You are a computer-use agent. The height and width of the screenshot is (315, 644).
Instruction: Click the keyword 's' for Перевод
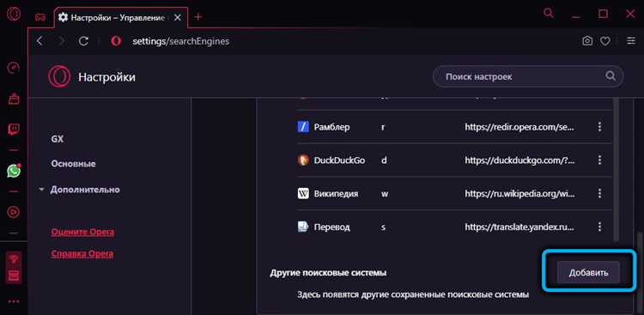[x=383, y=227]
